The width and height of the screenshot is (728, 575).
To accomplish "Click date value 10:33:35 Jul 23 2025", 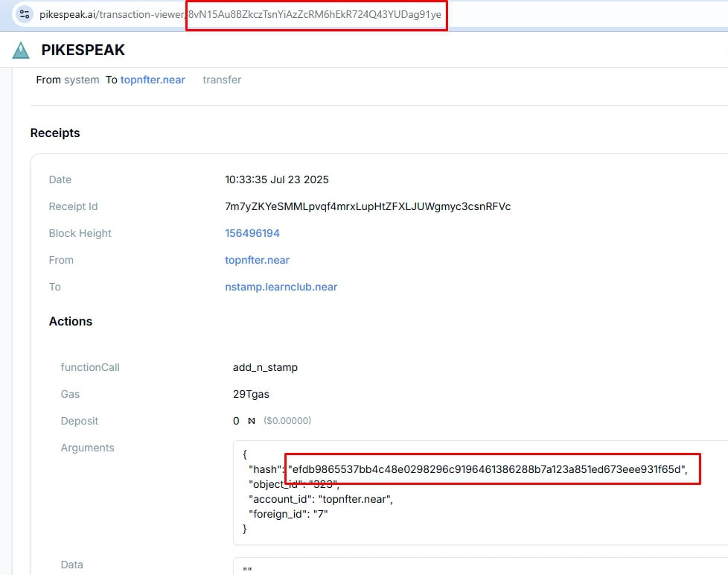I will click(277, 180).
